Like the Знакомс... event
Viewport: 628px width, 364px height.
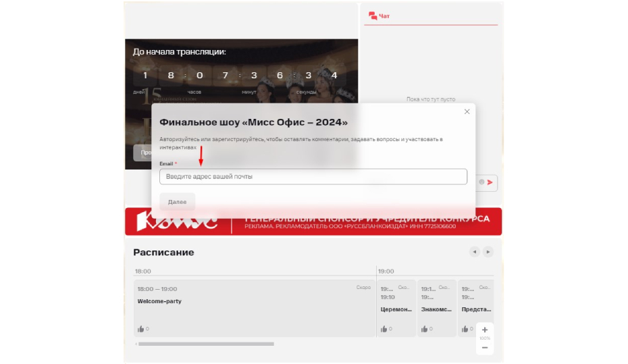[424, 329]
